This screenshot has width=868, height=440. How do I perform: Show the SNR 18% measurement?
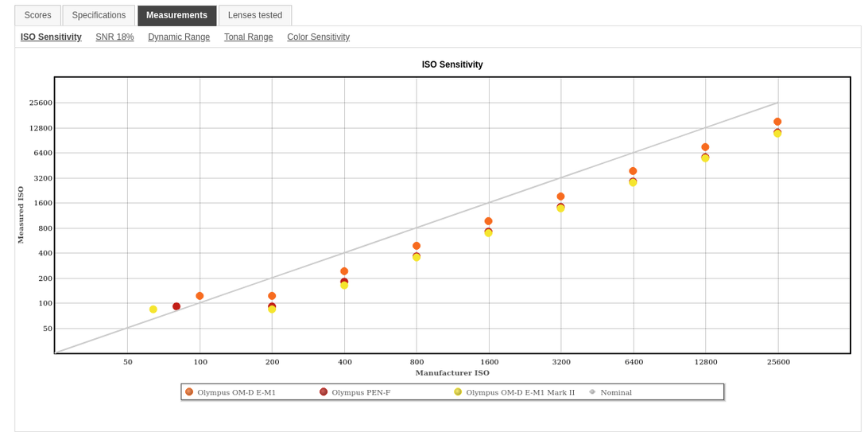pyautogui.click(x=114, y=37)
